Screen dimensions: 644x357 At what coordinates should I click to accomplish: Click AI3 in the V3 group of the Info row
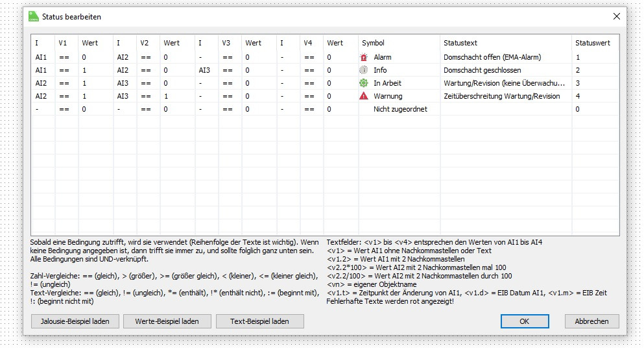(x=204, y=70)
